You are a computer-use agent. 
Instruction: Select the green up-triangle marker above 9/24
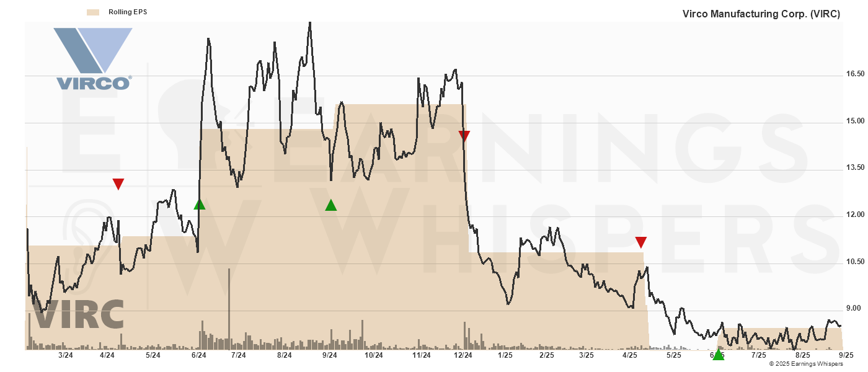331,205
